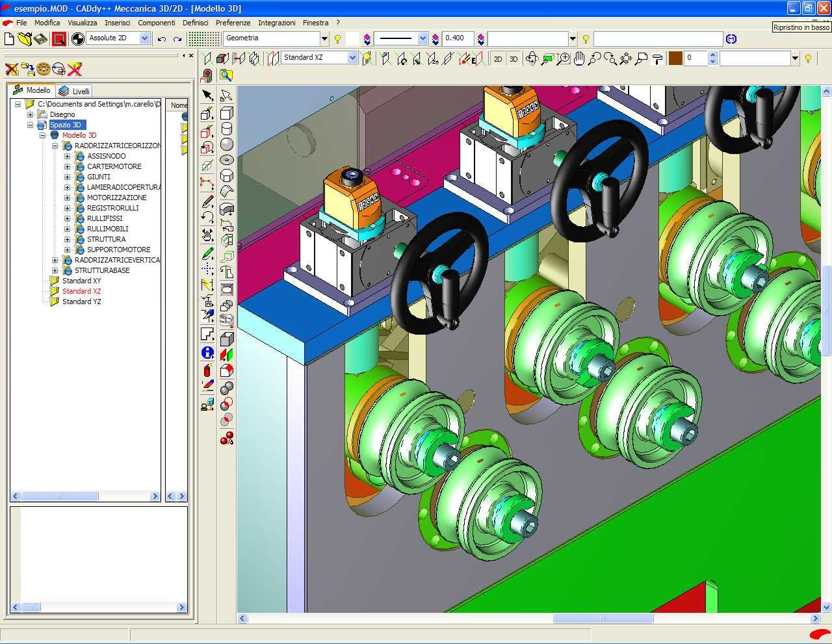The image size is (832, 644).
Task: Select Standard XY in the tree
Action: pyautogui.click(x=81, y=281)
